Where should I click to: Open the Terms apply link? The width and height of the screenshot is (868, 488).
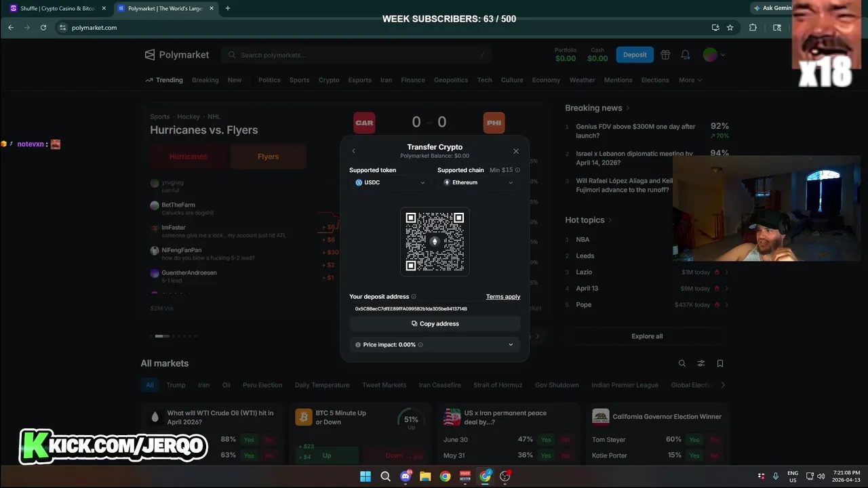coord(503,297)
